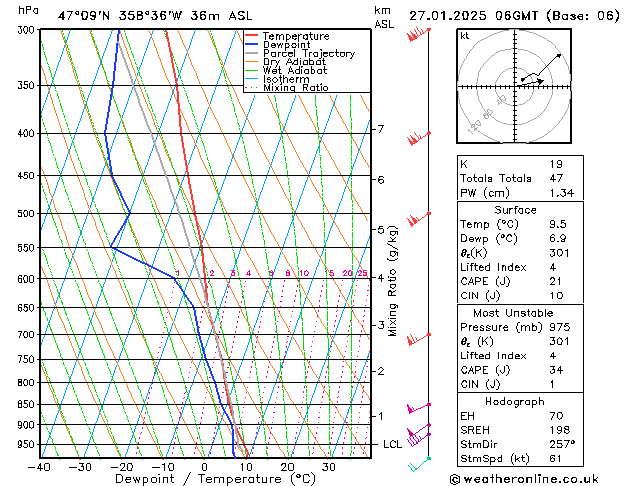
Task: Click the wind barb at 400 hPa
Action: (x=418, y=137)
